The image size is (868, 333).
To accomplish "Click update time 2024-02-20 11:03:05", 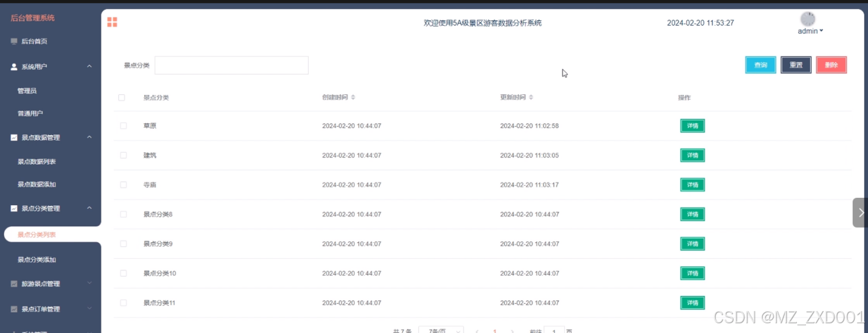I will (x=530, y=155).
